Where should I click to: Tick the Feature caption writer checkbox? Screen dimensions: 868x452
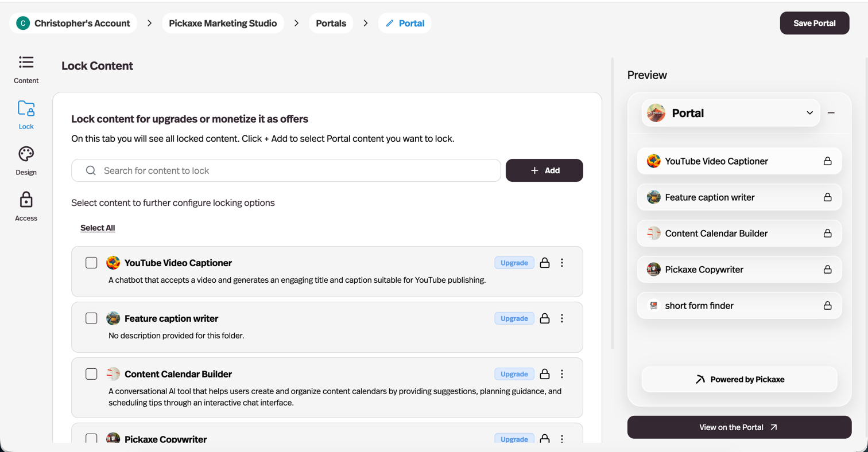click(x=91, y=318)
